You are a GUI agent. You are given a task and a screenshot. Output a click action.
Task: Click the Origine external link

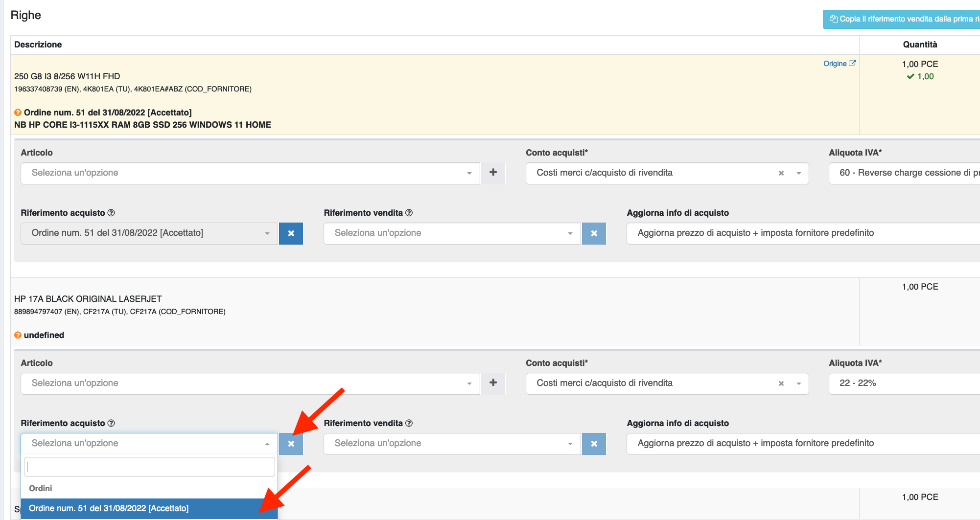(x=839, y=64)
